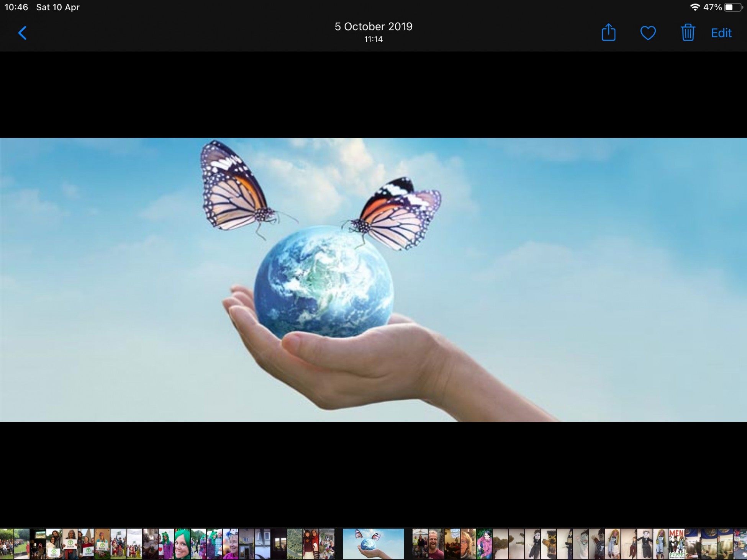The width and height of the screenshot is (747, 560).
Task: Open the dark window thumbnail
Action: coord(278,544)
